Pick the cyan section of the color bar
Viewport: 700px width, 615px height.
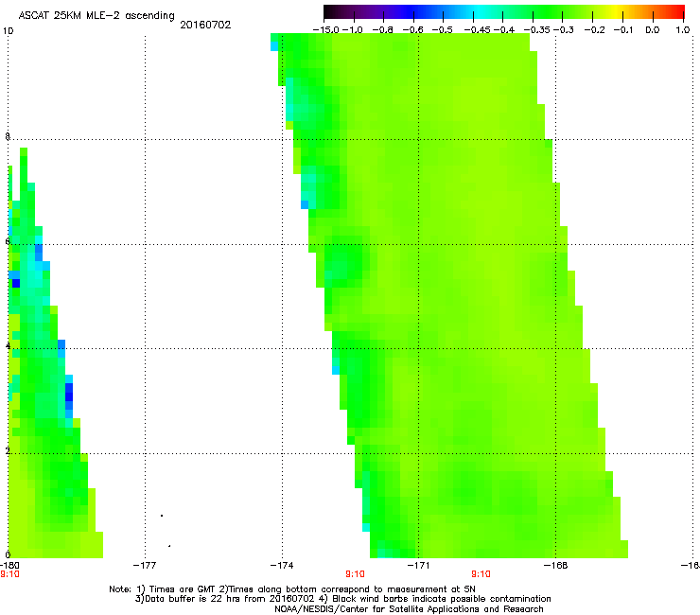click(x=480, y=12)
